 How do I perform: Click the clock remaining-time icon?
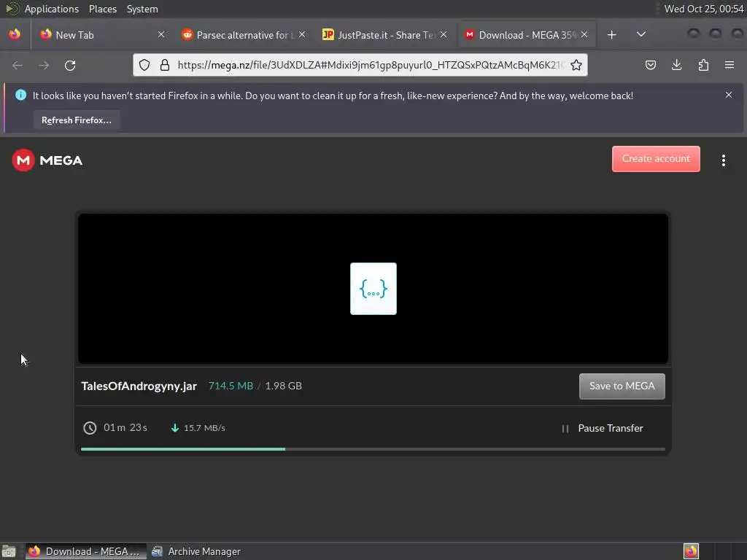90,428
